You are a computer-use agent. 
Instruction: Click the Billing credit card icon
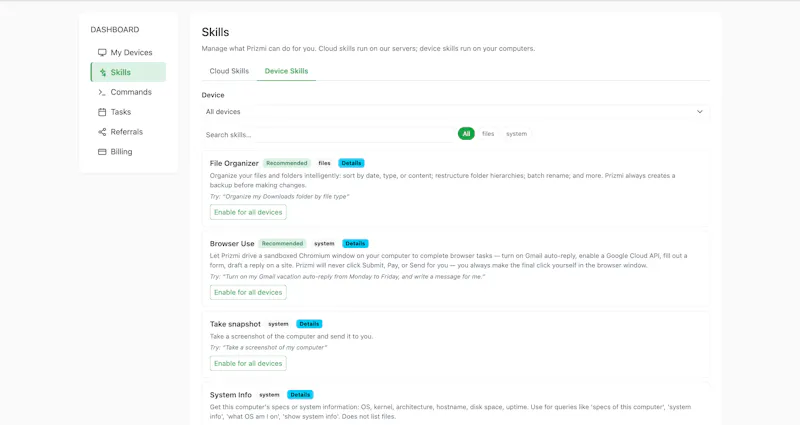click(102, 152)
